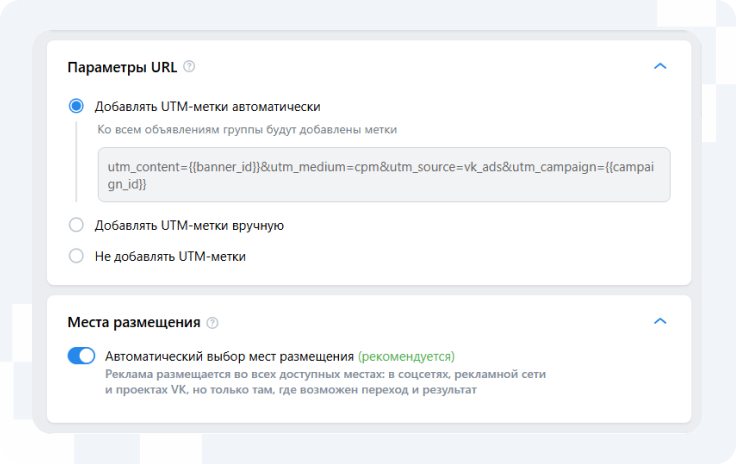Image resolution: width=736 pixels, height=464 pixels.
Task: Click the hint about tags added to all ads
Action: click(246, 129)
